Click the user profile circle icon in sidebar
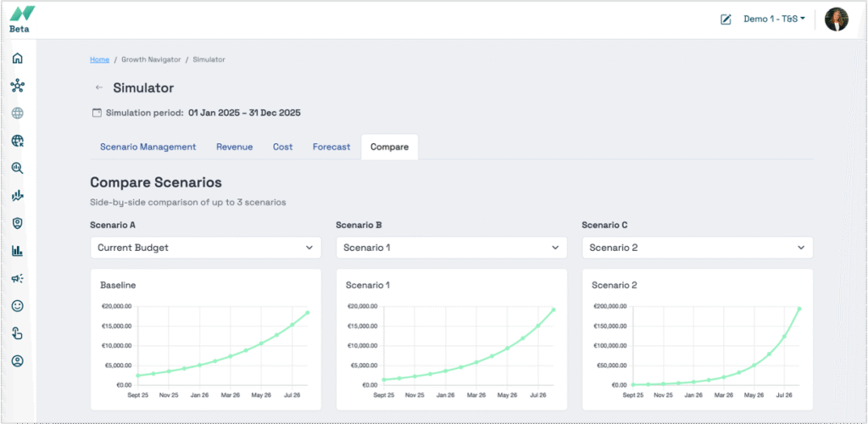Image resolution: width=868 pixels, height=424 pixels. coord(18,360)
